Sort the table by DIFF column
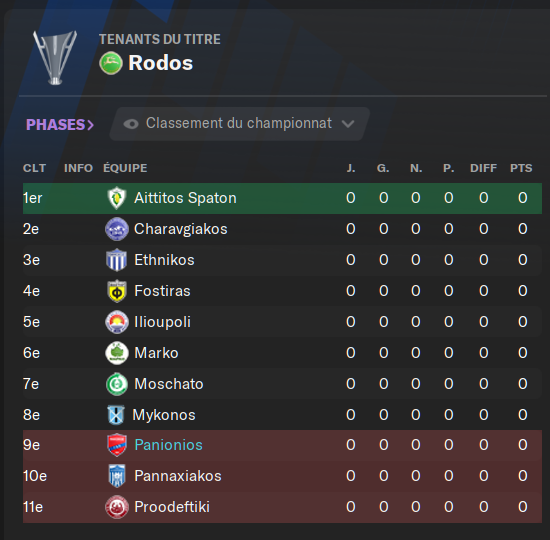The width and height of the screenshot is (550, 540). (x=483, y=168)
